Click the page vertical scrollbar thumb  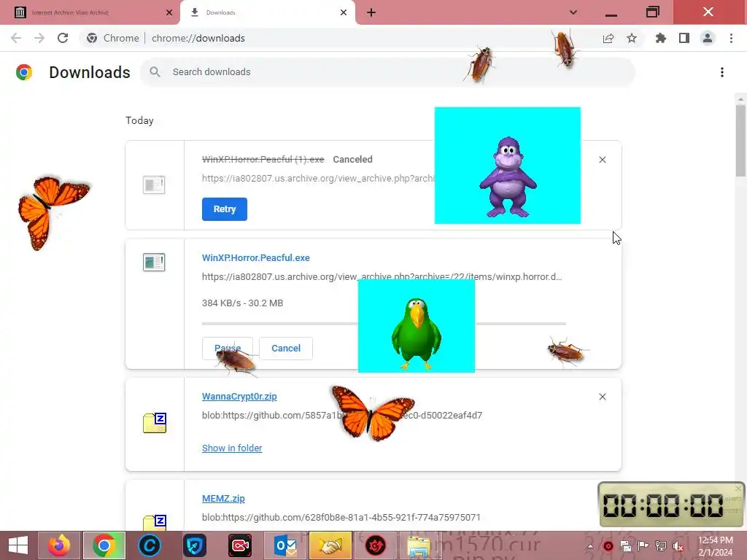(740, 141)
